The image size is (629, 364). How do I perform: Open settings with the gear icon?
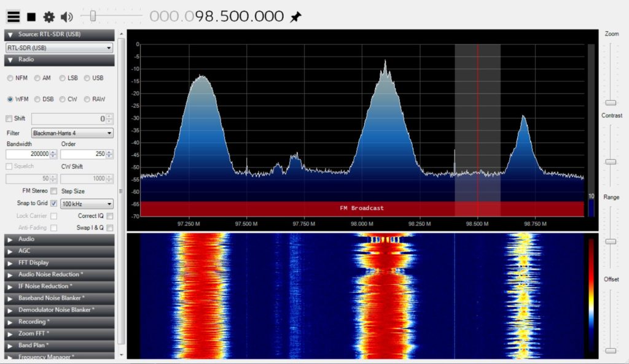pyautogui.click(x=49, y=17)
